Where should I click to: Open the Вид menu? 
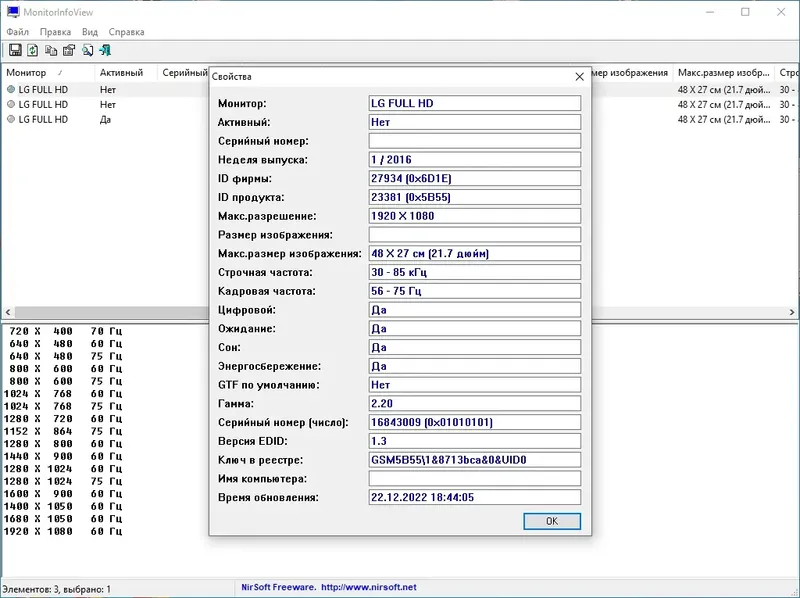point(90,32)
